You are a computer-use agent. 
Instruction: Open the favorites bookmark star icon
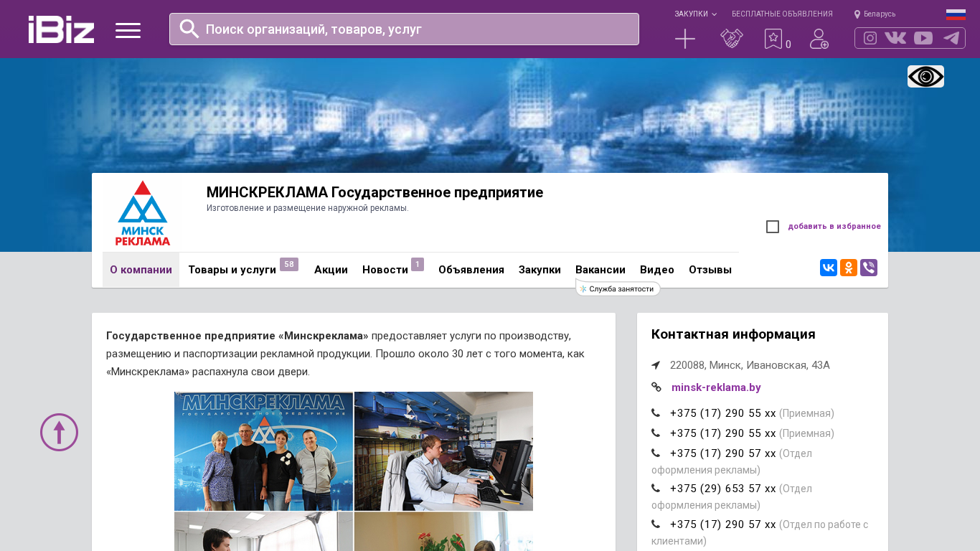click(773, 39)
